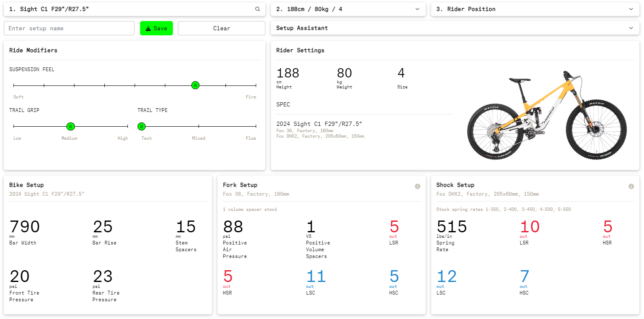Expand the 188cm / 80kg / 4 rider dropdown
This screenshot has width=644, height=319.
pos(348,9)
